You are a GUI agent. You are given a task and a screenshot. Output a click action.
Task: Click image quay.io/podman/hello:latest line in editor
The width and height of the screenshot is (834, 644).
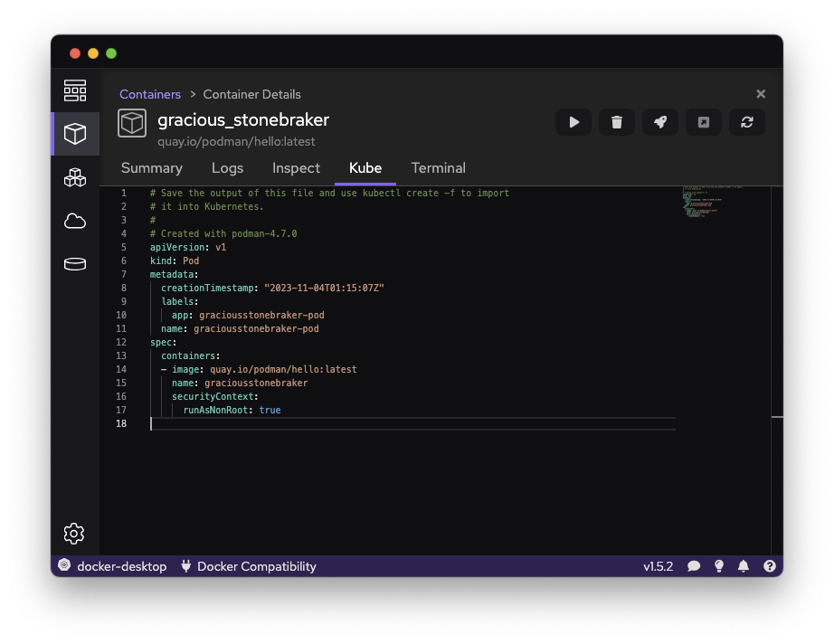coord(259,369)
